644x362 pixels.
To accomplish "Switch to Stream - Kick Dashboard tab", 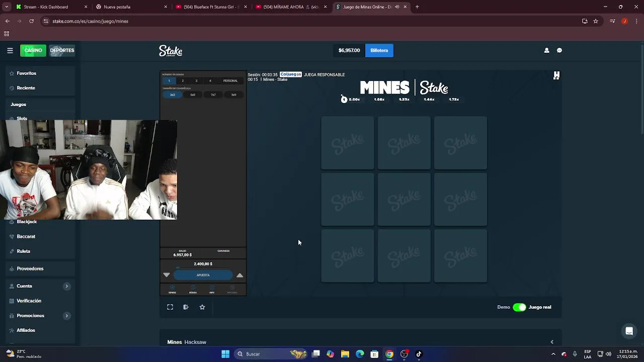I will tap(52, 7).
